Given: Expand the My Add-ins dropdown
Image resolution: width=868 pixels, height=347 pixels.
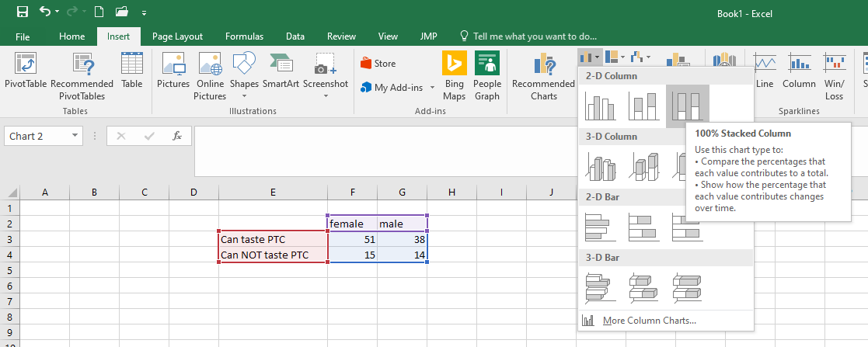Looking at the screenshot, I should tap(433, 88).
